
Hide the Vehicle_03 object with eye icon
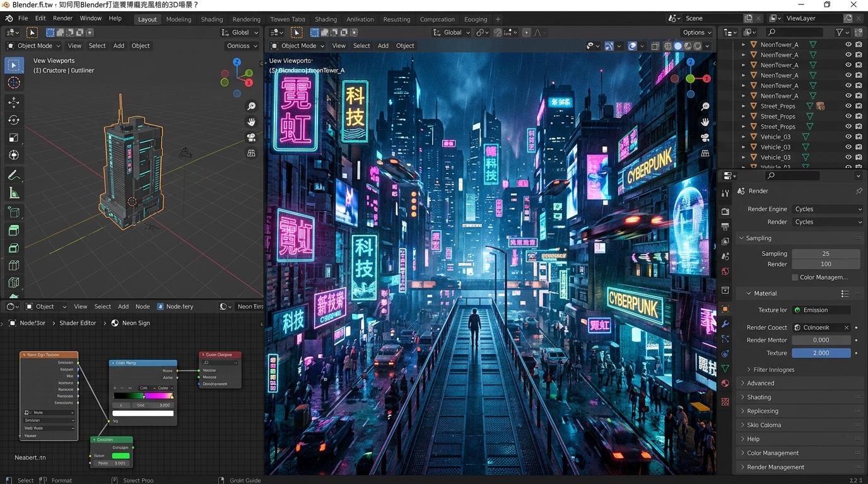pyautogui.click(x=848, y=137)
